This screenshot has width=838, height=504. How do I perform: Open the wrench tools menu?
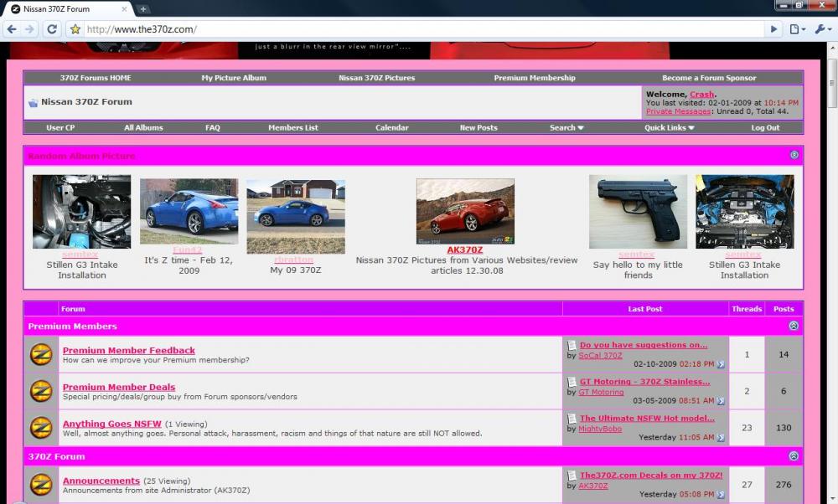823,28
